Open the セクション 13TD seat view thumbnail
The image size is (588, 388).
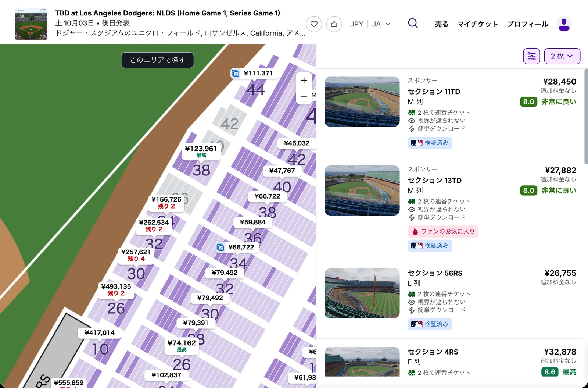362,191
